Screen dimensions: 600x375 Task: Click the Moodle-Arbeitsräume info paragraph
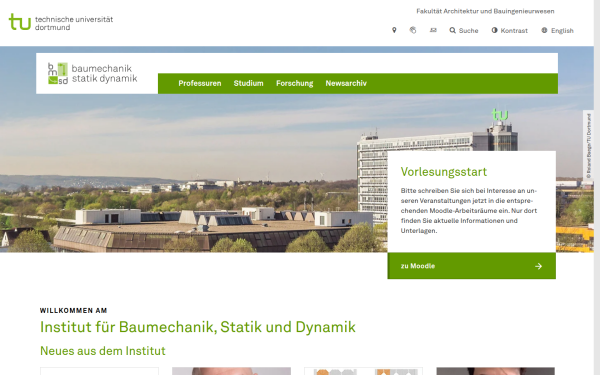pos(469,210)
